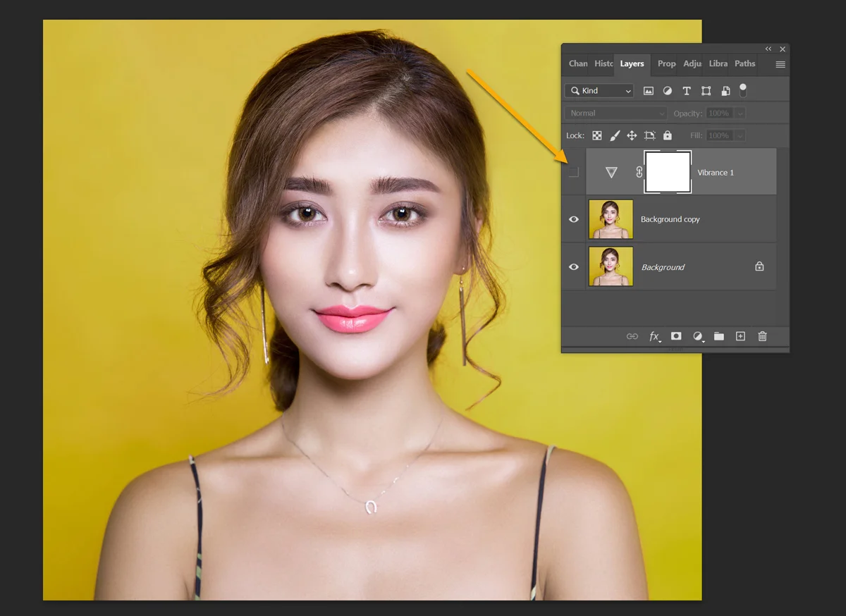Prevent artboard auto-nesting lock icon
Screen dimensions: 846x616
(x=650, y=135)
